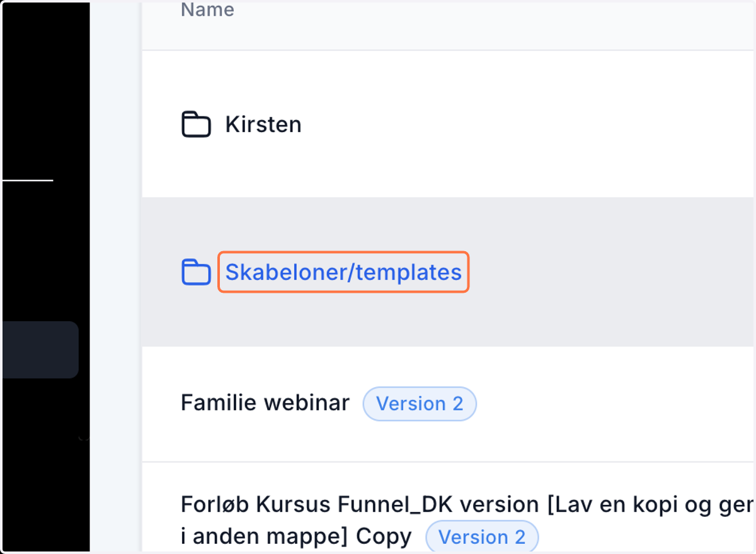Image resolution: width=756 pixels, height=554 pixels.
Task: Open the Kirsten folder icon
Action: (x=196, y=124)
